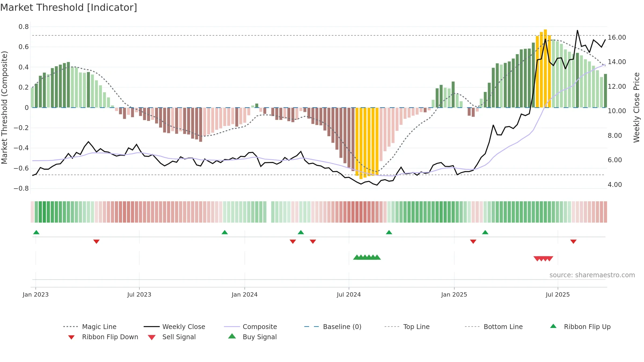Toggle the Baseline (0) legend entry

click(x=333, y=327)
